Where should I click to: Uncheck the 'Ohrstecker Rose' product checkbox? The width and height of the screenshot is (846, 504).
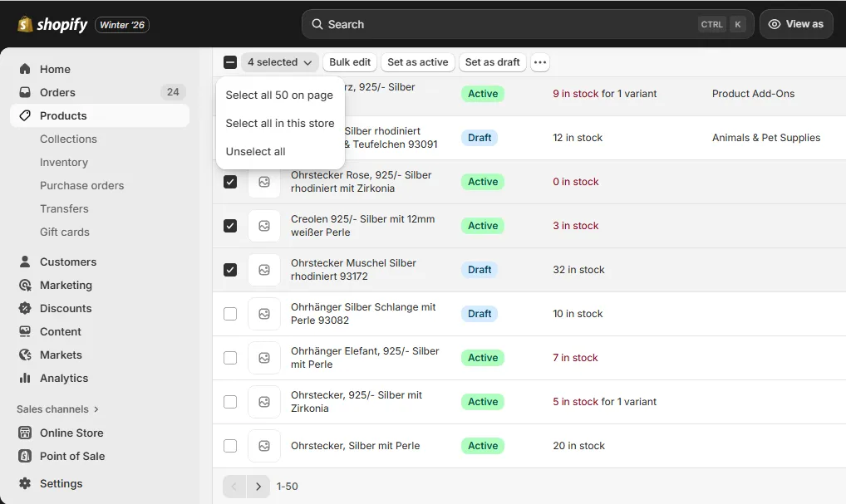coord(230,181)
